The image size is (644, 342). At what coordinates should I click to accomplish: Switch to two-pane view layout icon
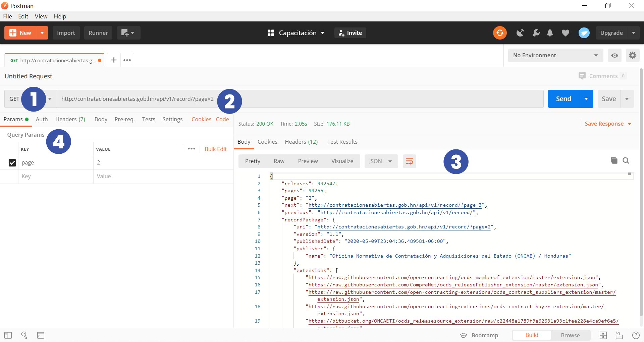click(x=603, y=335)
